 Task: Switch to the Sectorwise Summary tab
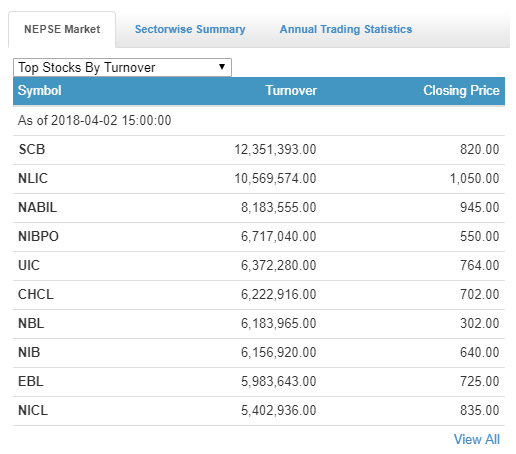[x=190, y=29]
